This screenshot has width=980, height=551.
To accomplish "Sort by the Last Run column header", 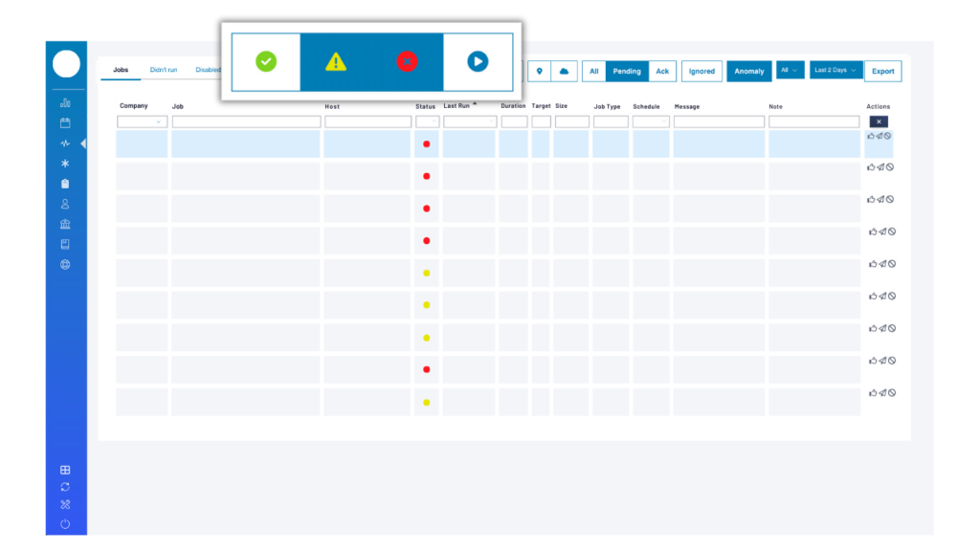I will [x=457, y=106].
